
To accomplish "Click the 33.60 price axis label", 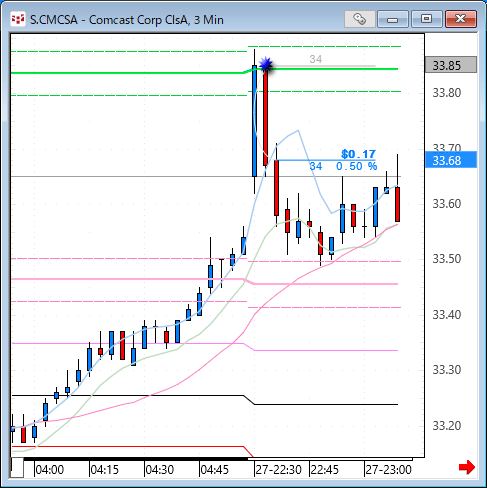I will pyautogui.click(x=447, y=203).
